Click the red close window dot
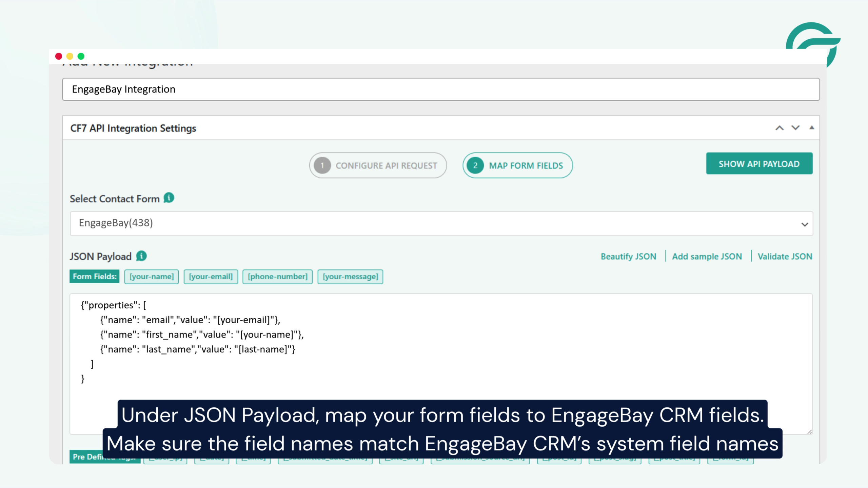 [59, 56]
